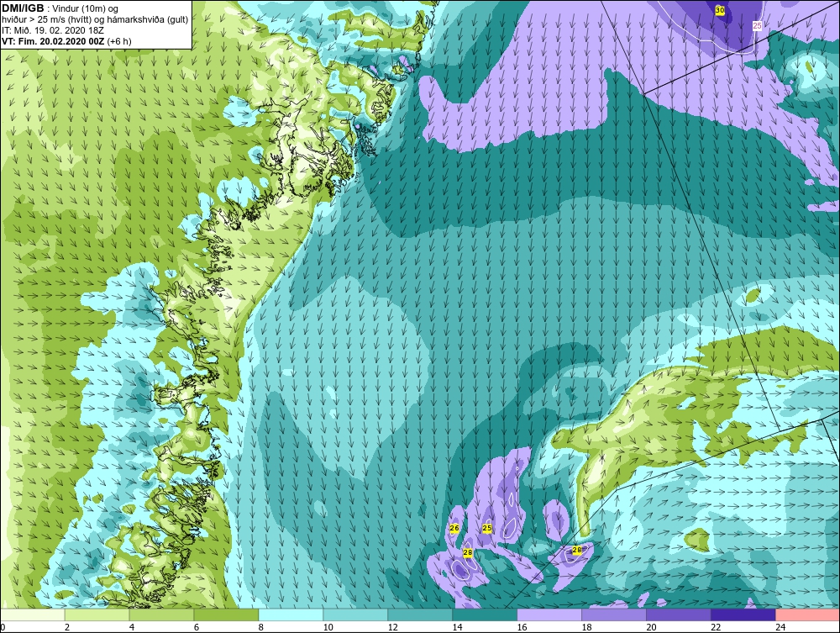Pick the 14–16 m/s dark teal swatch
The width and height of the screenshot is (840, 633).
485,615
